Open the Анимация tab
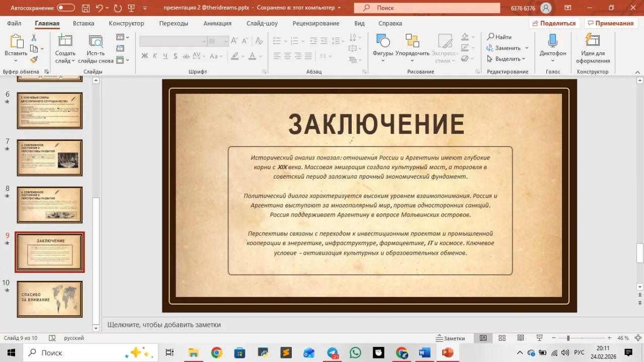The height and width of the screenshot is (362, 644). click(x=217, y=23)
